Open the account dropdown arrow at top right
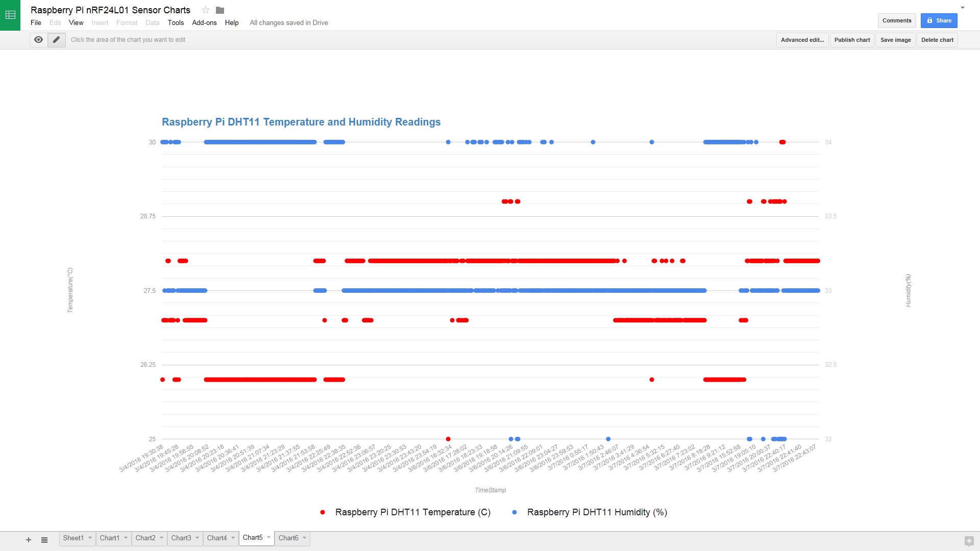The width and height of the screenshot is (980, 551). pyautogui.click(x=963, y=8)
